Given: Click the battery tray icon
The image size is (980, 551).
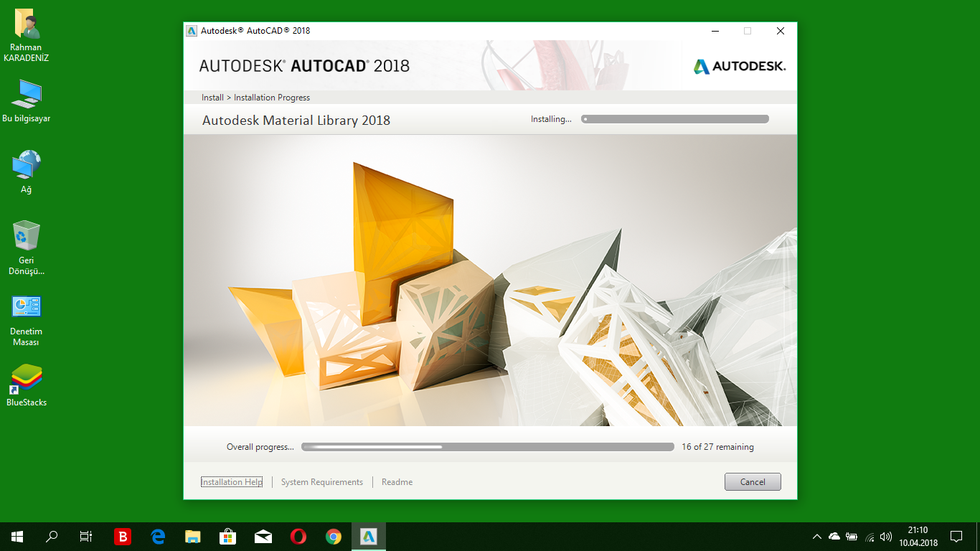Looking at the screenshot, I should (x=852, y=537).
